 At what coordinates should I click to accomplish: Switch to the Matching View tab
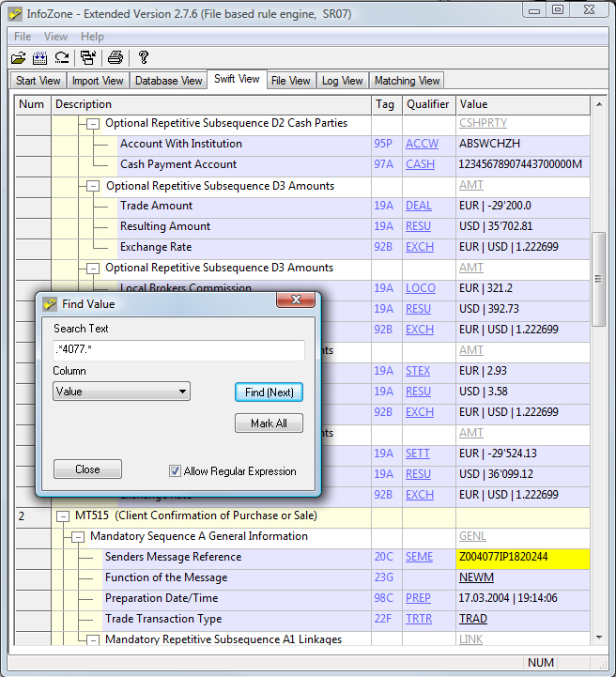coord(407,81)
